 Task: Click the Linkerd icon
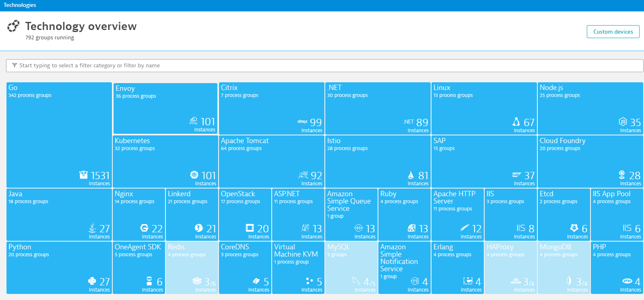click(199, 228)
